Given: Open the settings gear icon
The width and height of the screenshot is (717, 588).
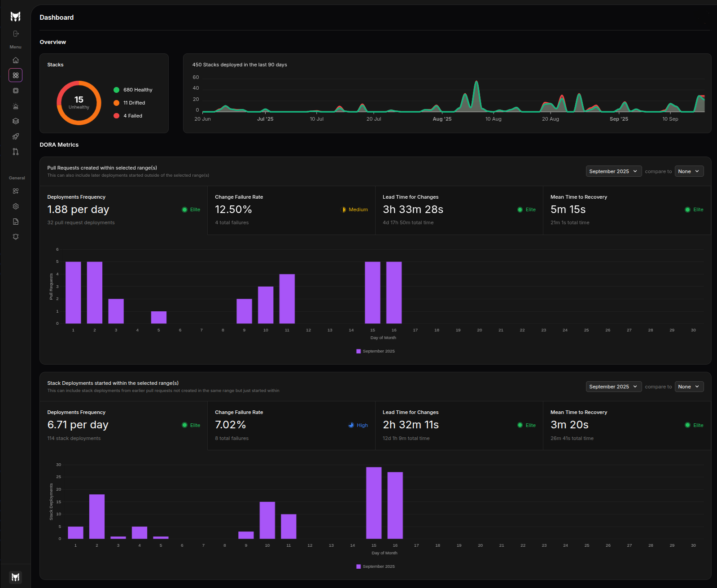Looking at the screenshot, I should pyautogui.click(x=16, y=206).
